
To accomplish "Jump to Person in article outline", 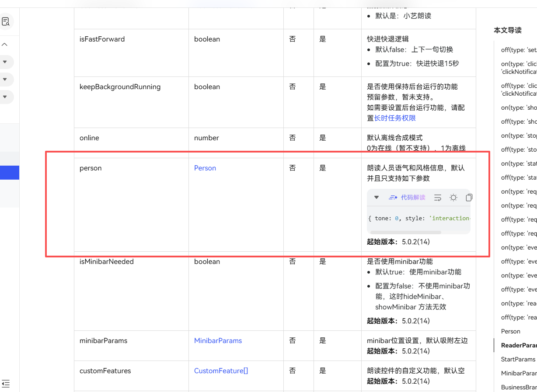I will pos(510,331).
